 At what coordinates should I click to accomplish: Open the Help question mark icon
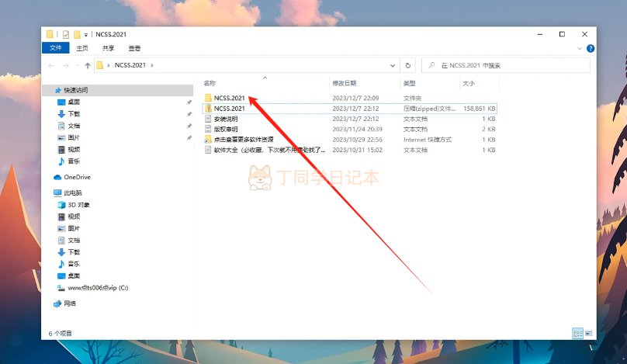tap(591, 48)
